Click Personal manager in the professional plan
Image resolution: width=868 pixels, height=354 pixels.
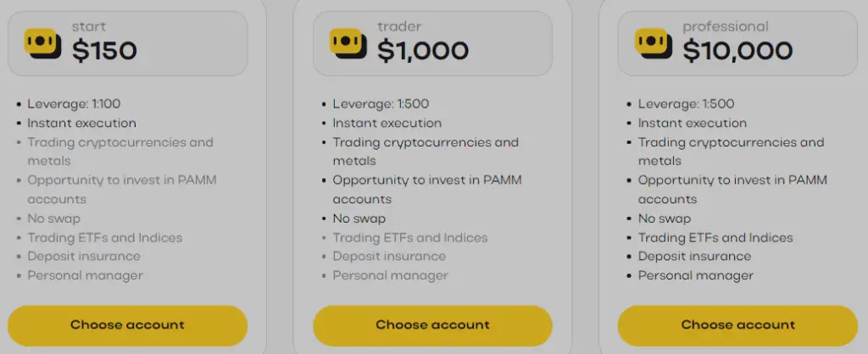tap(695, 275)
